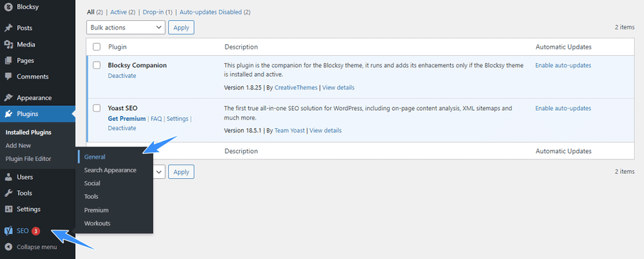644x259 pixels.
Task: Click the Blocksy Companion plugin name
Action: point(137,65)
